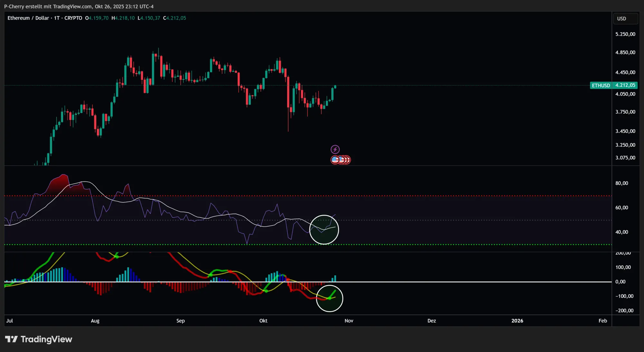The image size is (644, 352).
Task: Click the green ETHUSD price label tag
Action: (601, 85)
